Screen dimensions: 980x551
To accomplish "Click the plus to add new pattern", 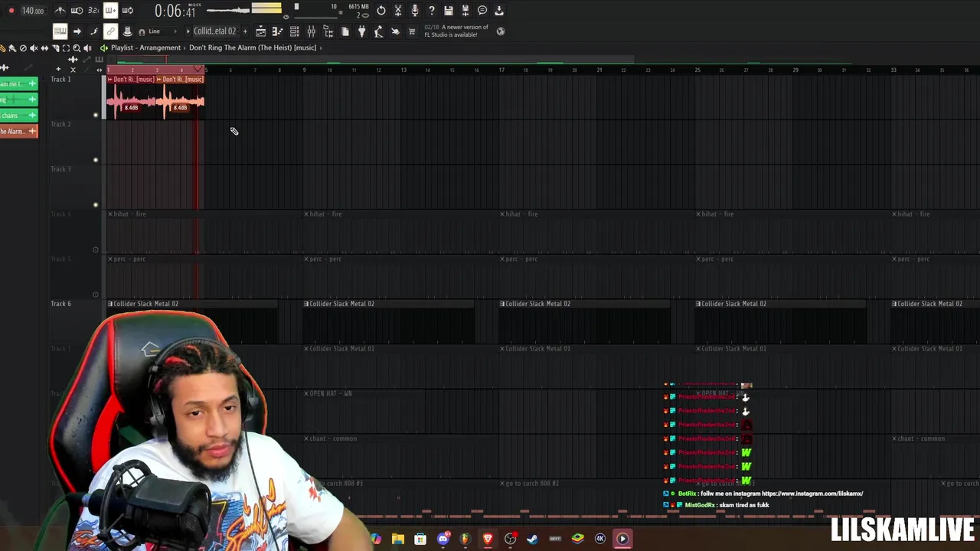I will click(245, 31).
